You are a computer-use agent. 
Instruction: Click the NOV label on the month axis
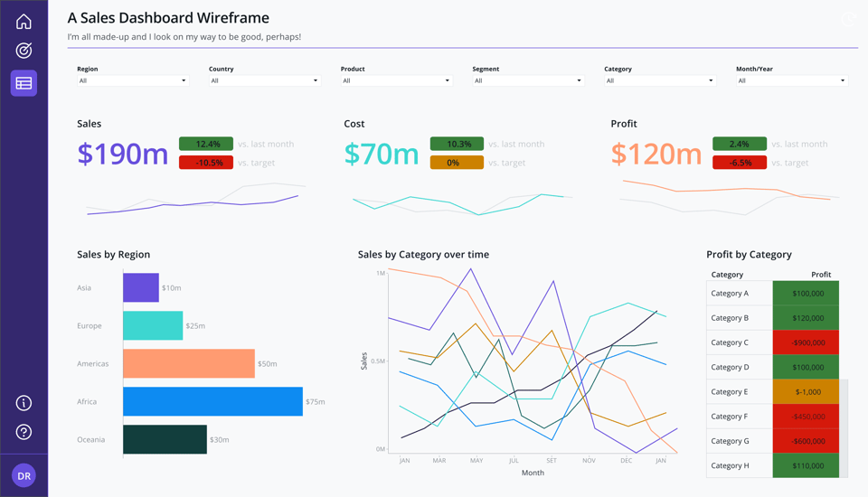pyautogui.click(x=589, y=461)
